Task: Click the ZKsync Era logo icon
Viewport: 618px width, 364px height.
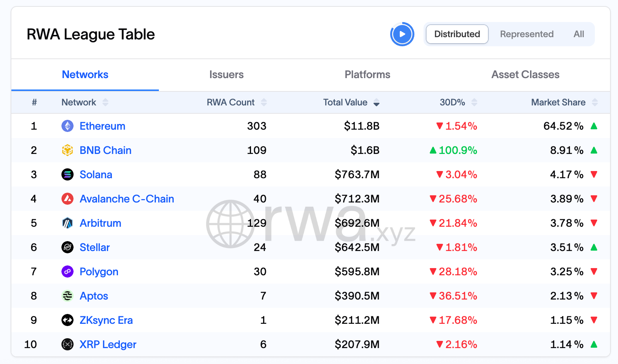Action: [67, 320]
